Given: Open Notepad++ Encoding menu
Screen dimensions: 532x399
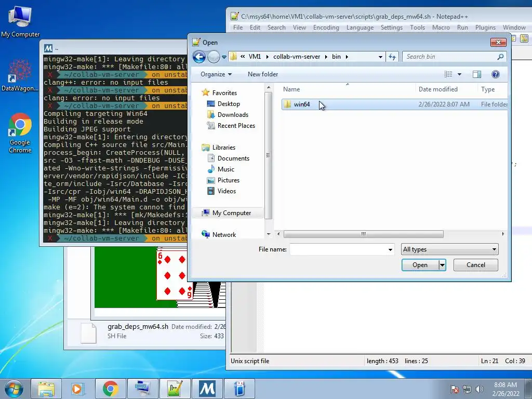Looking at the screenshot, I should pos(326,28).
